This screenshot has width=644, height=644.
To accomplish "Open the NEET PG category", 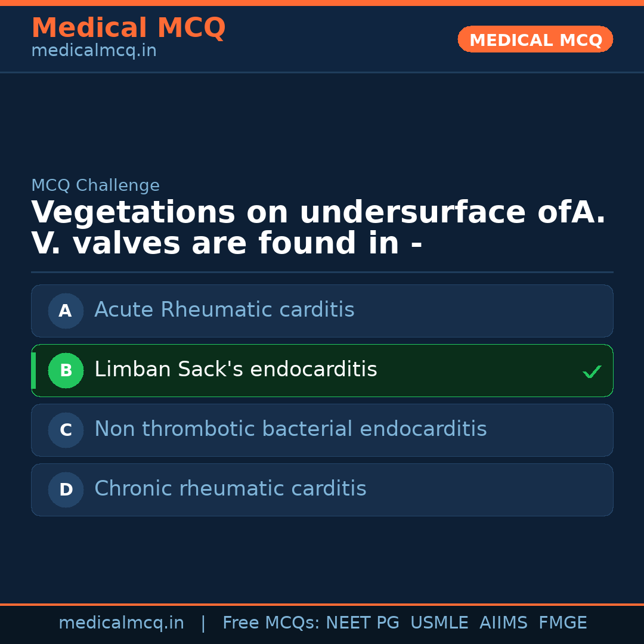I will 362,622.
